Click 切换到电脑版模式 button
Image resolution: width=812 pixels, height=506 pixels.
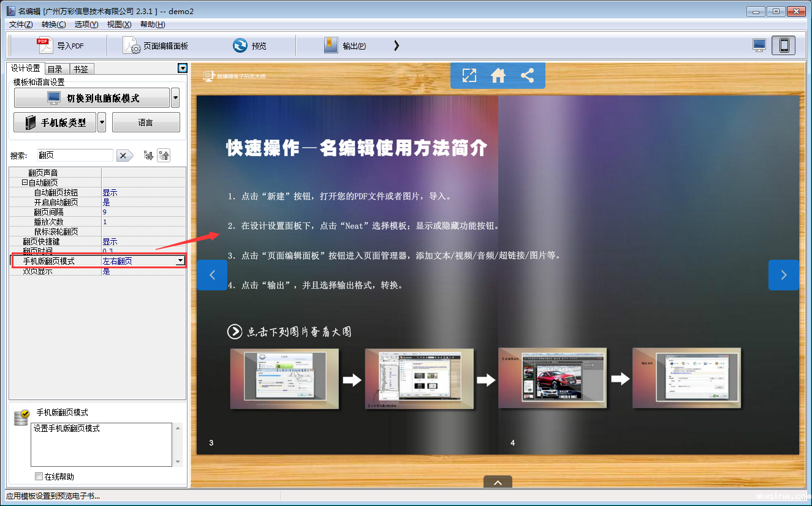92,98
